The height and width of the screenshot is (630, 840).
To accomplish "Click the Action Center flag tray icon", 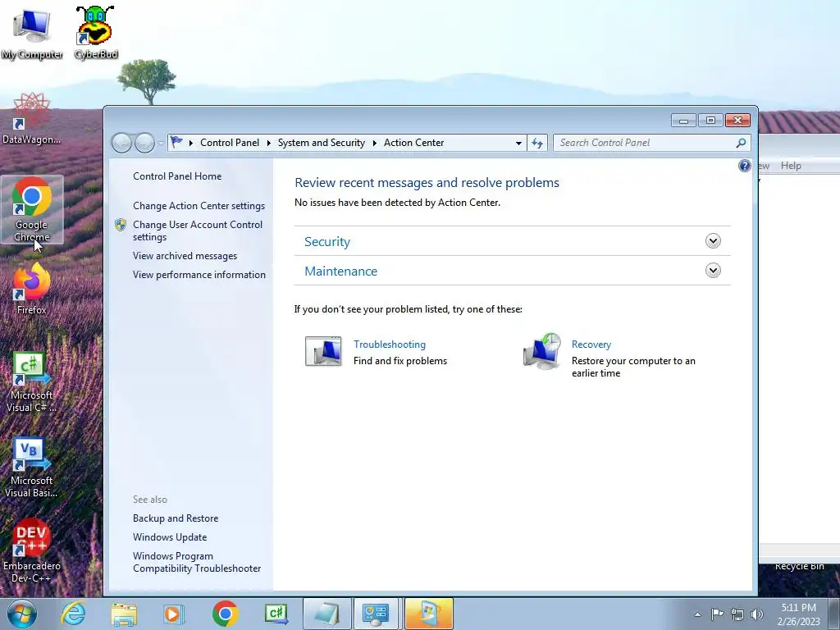I will tap(717, 614).
